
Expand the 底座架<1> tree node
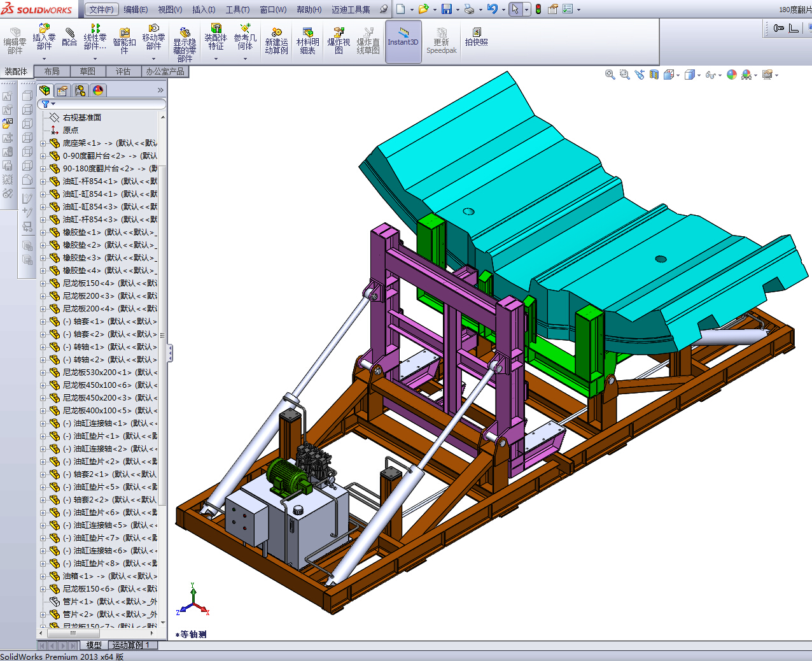click(43, 143)
